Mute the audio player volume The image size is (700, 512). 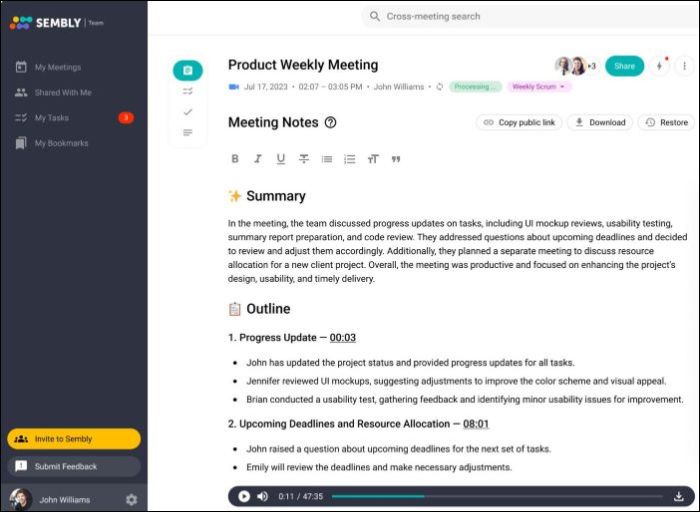pos(262,496)
